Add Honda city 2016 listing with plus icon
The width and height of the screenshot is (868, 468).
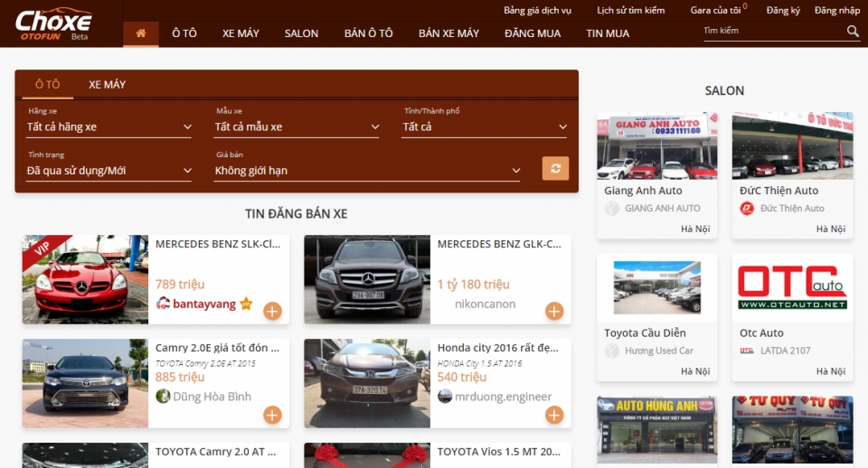coord(554,415)
